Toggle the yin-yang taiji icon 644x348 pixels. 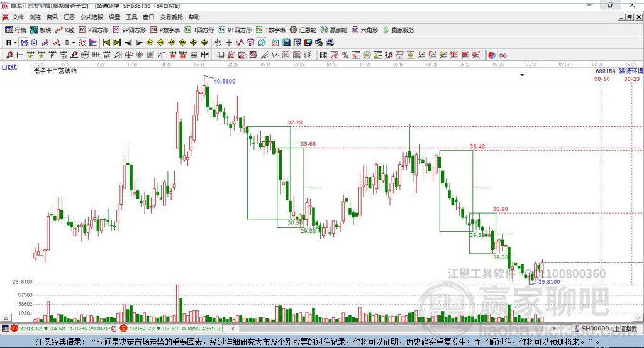point(492,55)
